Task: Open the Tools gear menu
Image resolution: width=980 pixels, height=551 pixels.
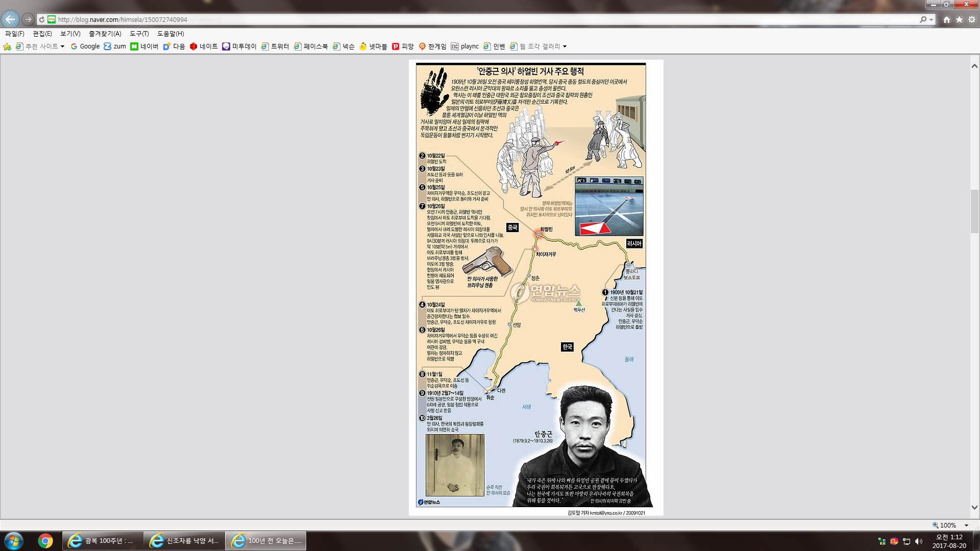Action: (971, 19)
